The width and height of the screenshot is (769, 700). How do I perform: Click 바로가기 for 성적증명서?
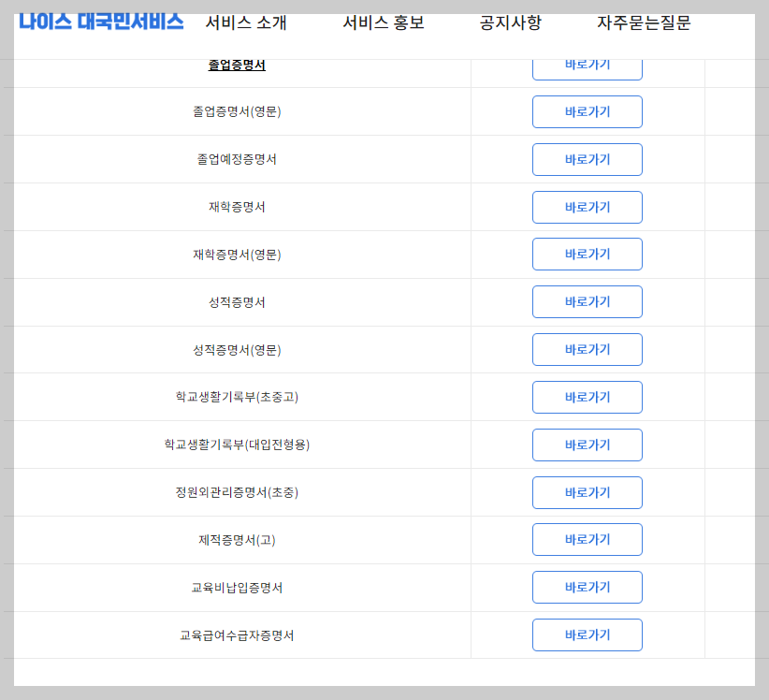point(587,301)
